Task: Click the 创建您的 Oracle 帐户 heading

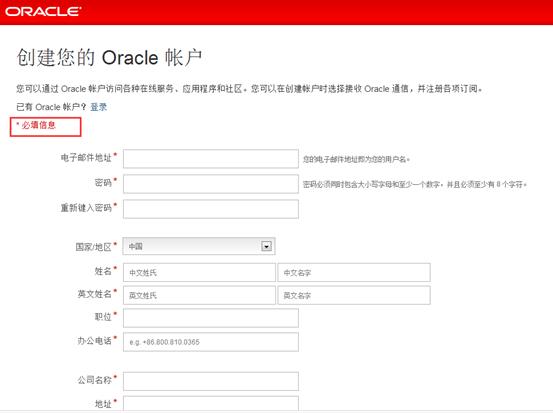Action: point(109,57)
